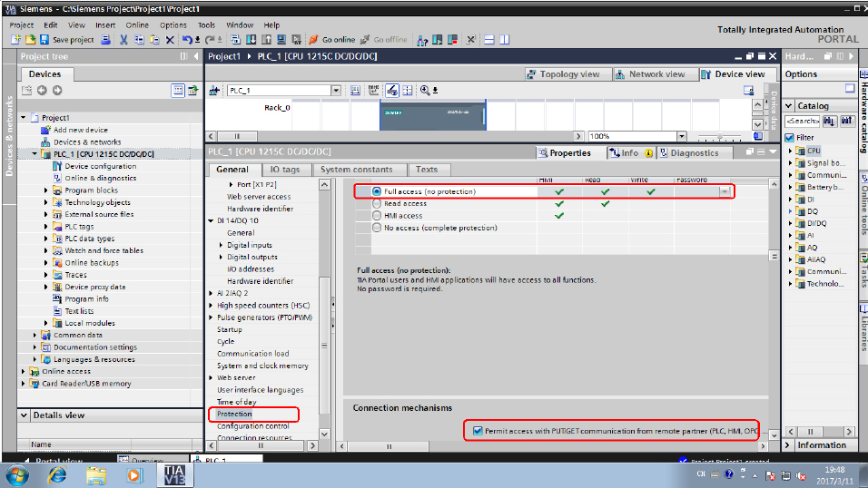Select System and clock memory

(x=262, y=366)
